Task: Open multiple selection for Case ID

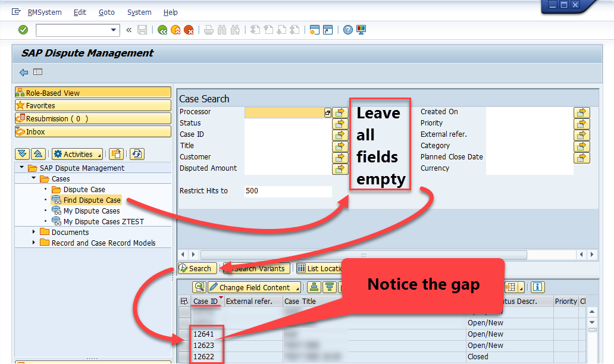Action: 340,136
